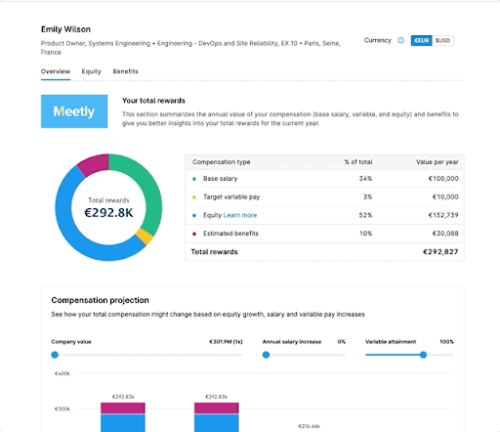Switch currency to €EUR
The width and height of the screenshot is (500, 432).
tap(421, 40)
